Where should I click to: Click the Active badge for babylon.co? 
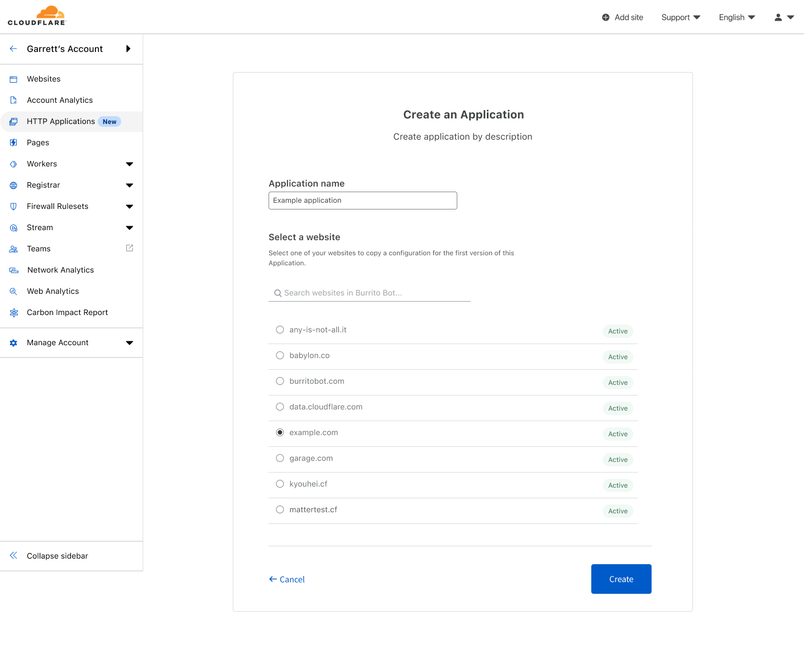pyautogui.click(x=618, y=357)
